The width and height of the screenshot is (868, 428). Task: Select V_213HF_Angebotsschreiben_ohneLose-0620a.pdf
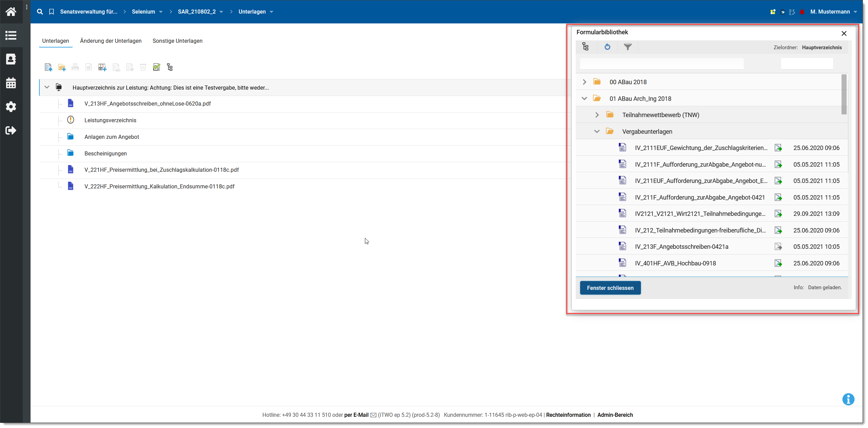pyautogui.click(x=148, y=104)
